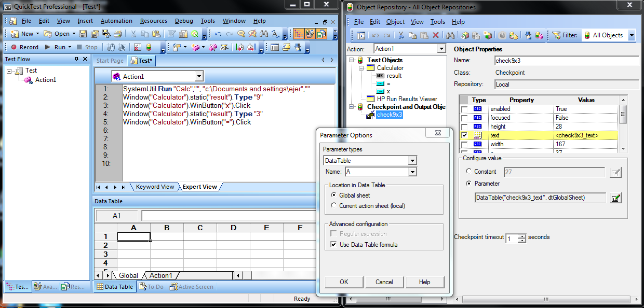Start recording with the Record button

(24, 47)
